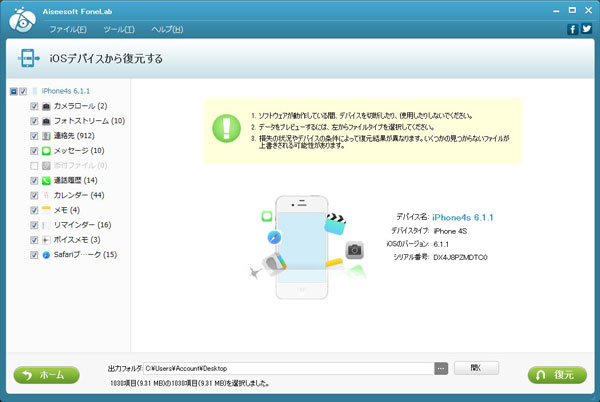Click the green exclamation notice icon
Screen dimensions: 600x402
click(227, 128)
